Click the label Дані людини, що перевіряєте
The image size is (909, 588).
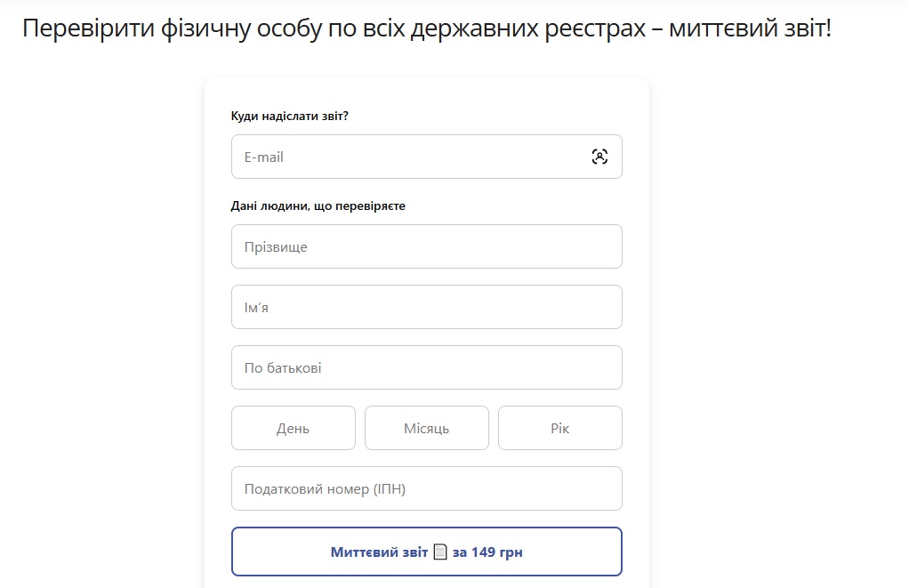coord(318,205)
